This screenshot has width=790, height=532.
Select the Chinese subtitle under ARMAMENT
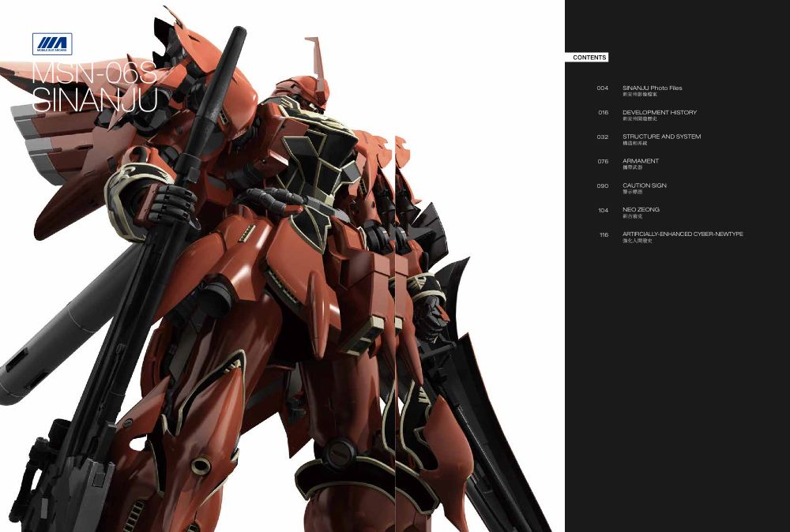pyautogui.click(x=632, y=167)
